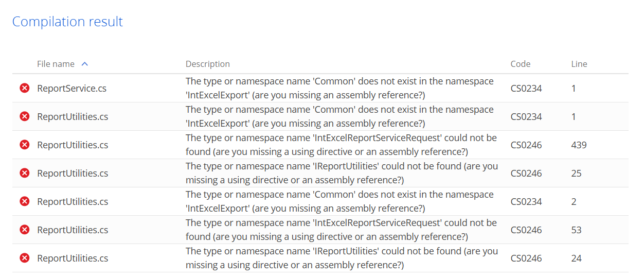This screenshot has width=644, height=277.
Task: Sort by Line column header
Action: coord(579,64)
